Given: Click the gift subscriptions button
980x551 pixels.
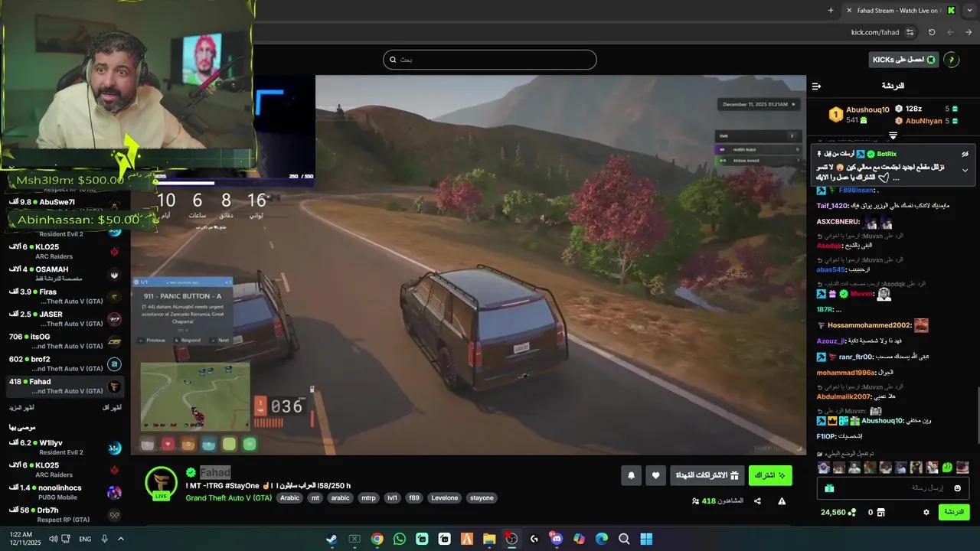Looking at the screenshot, I should point(707,475).
